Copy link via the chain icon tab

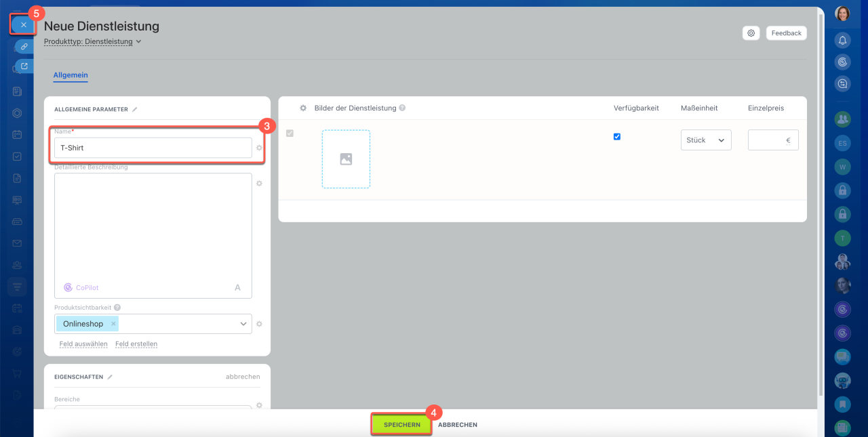pyautogui.click(x=24, y=47)
